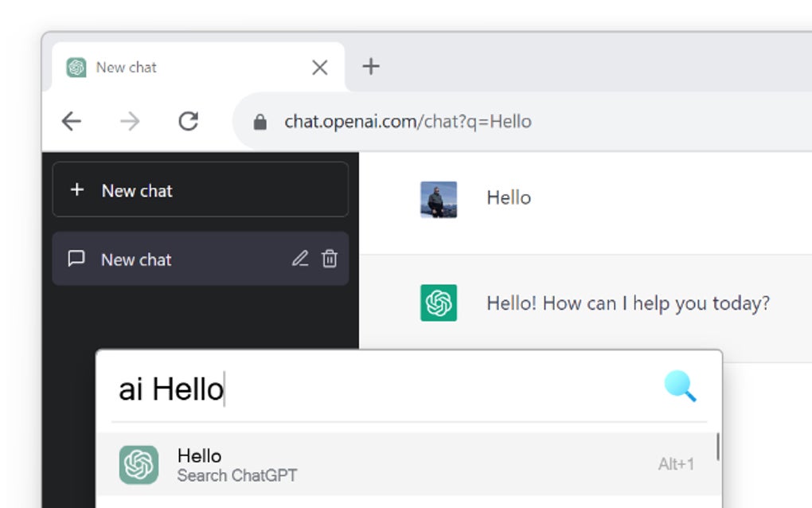This screenshot has height=508, width=812.
Task: Open a new browser tab
Action: tap(370, 67)
